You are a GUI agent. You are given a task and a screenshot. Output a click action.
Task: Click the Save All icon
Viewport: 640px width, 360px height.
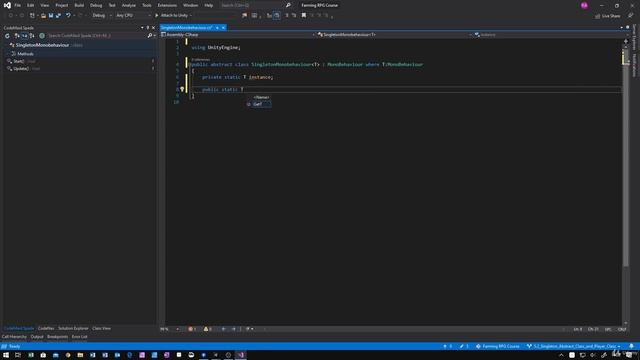58,16
